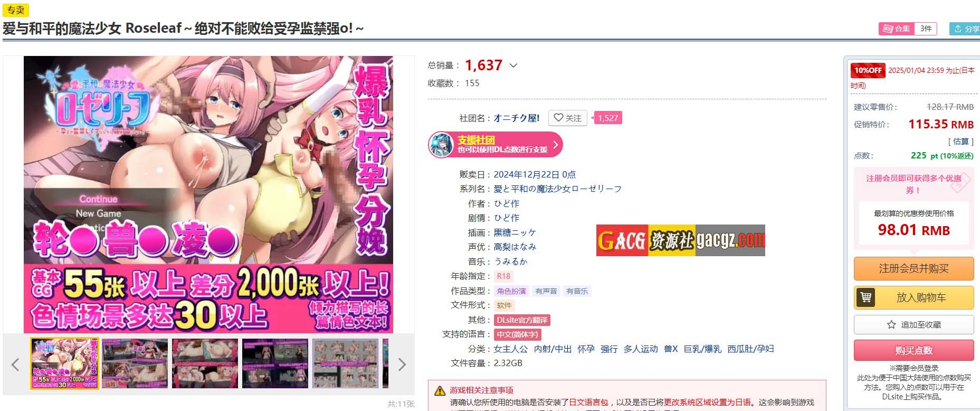The image size is (980, 411).
Task: Select the 怀孕 genre tag
Action: click(x=586, y=349)
